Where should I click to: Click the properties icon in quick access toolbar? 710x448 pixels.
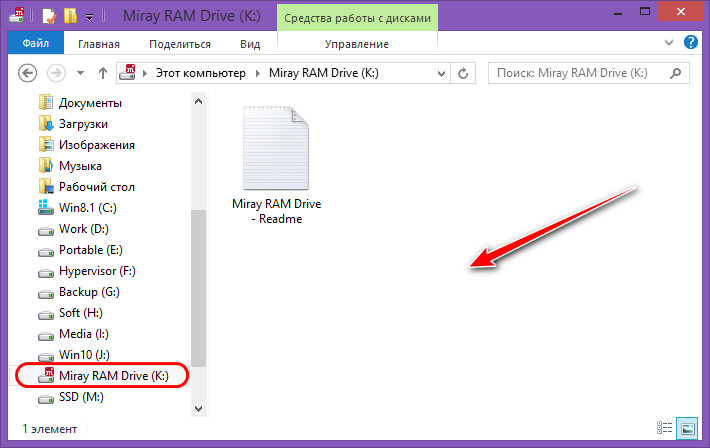tap(50, 17)
